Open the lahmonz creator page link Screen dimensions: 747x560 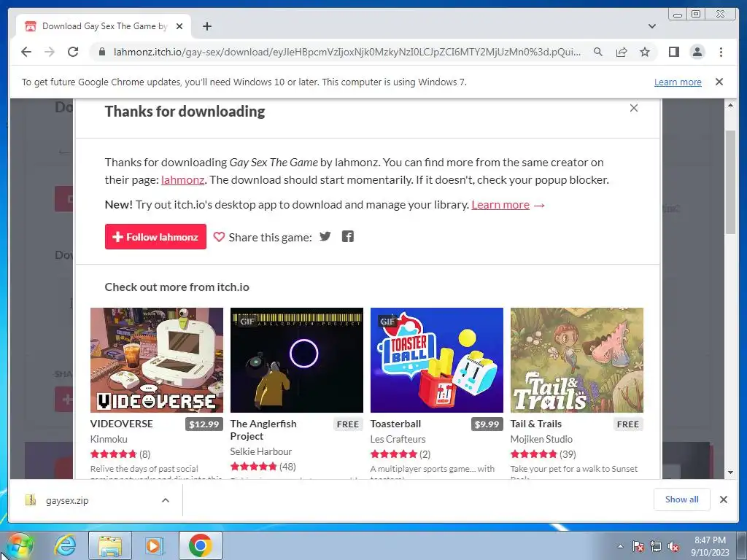point(182,180)
